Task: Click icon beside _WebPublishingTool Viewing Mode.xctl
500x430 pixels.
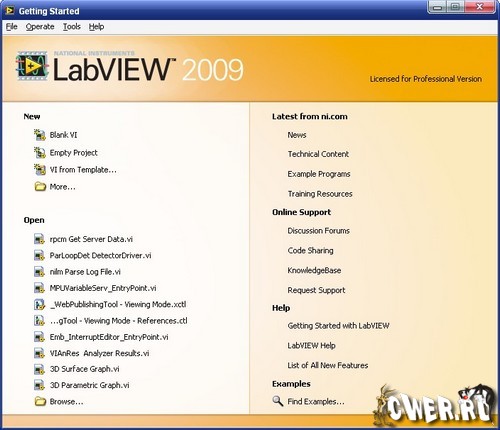Action: (x=39, y=304)
